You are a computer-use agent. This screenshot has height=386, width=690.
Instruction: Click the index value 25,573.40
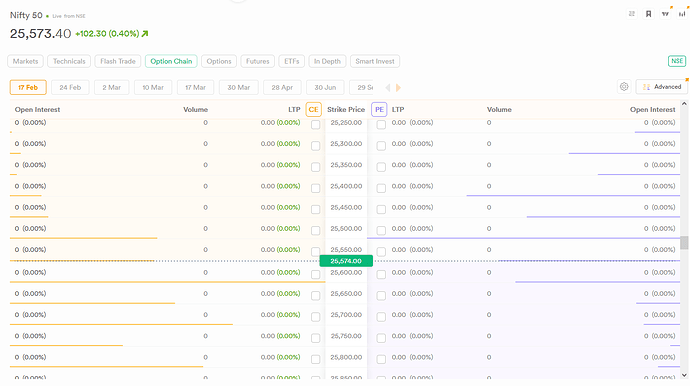pos(40,33)
